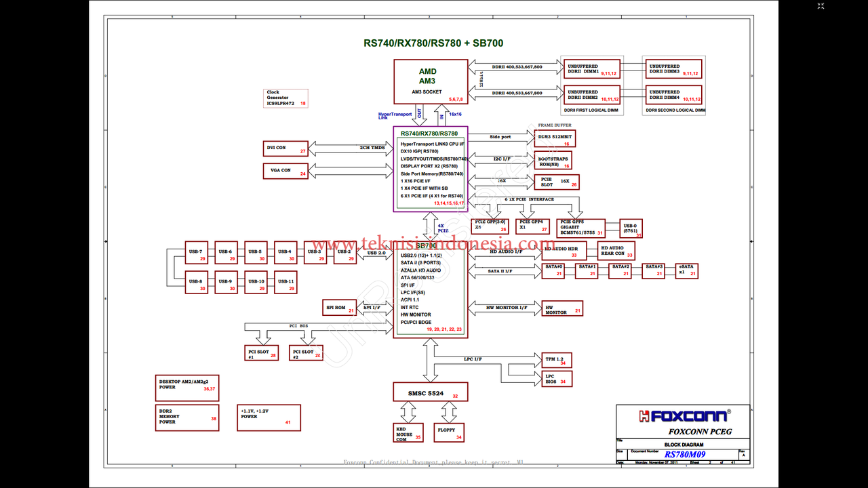Select the DDRII DIMM4 block

(x=674, y=96)
